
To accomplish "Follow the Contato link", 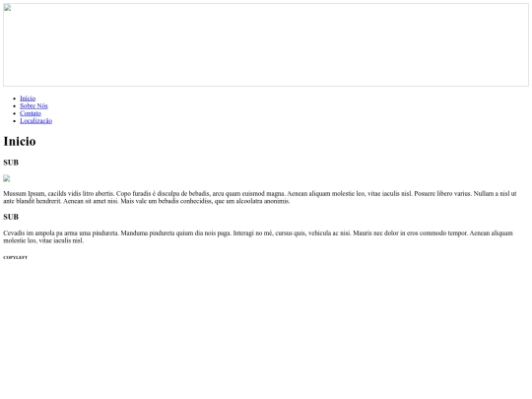I will 31,113.
